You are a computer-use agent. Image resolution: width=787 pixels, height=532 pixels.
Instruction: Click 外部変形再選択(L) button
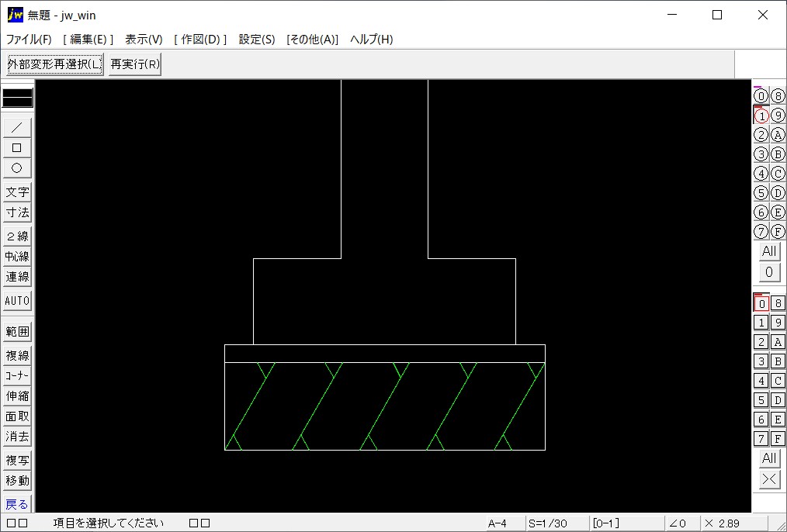pyautogui.click(x=54, y=64)
